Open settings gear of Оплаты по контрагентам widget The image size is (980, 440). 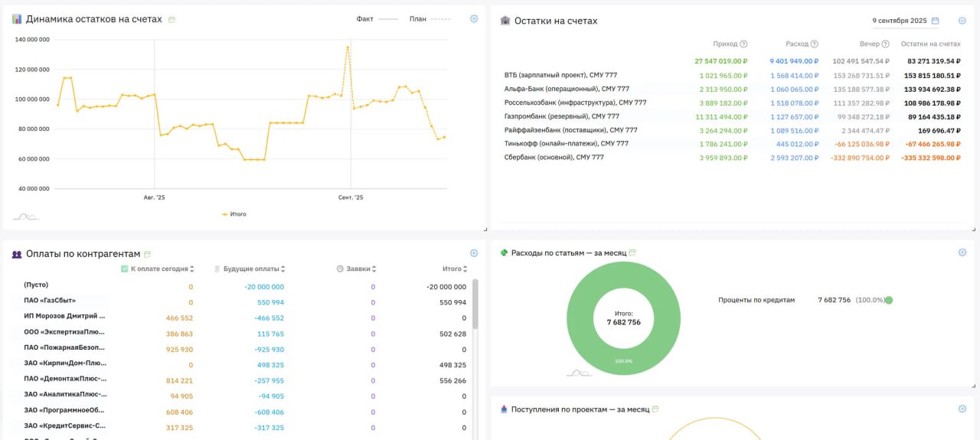tap(474, 253)
